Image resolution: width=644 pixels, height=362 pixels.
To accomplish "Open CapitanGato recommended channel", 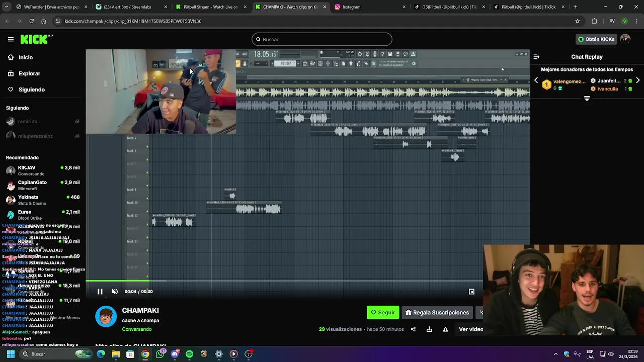I will 43,185.
